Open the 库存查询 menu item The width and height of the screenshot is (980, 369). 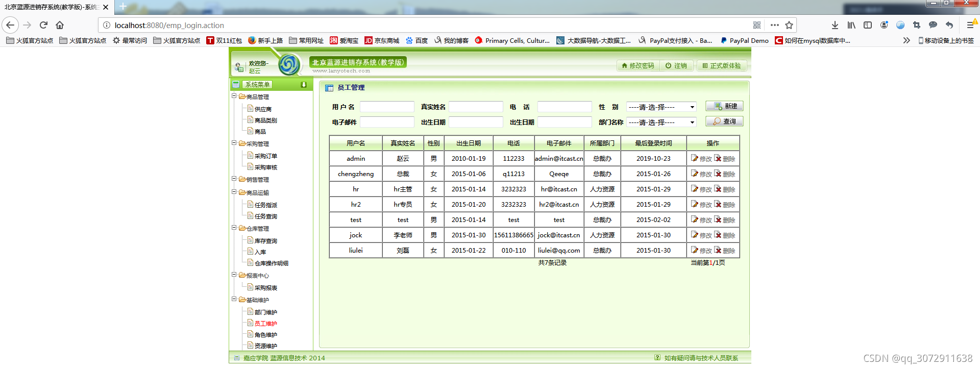265,241
